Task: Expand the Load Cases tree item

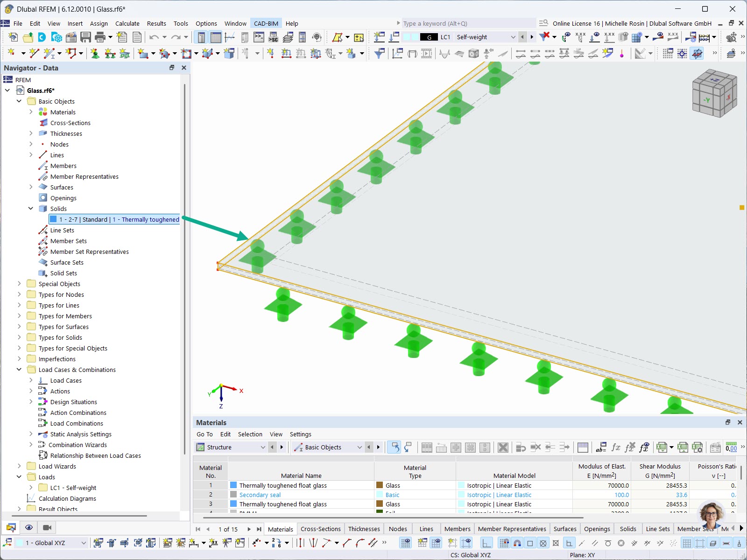Action: tap(30, 380)
